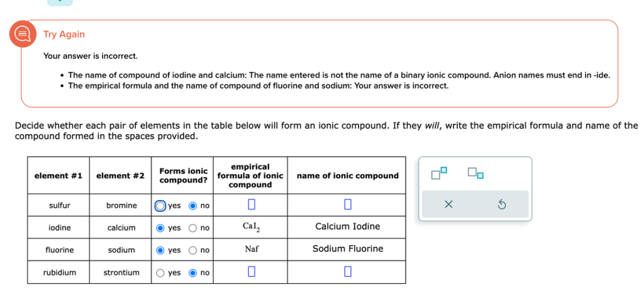
Task: Select 'yes' for iodine and calcium
Action: point(160,228)
